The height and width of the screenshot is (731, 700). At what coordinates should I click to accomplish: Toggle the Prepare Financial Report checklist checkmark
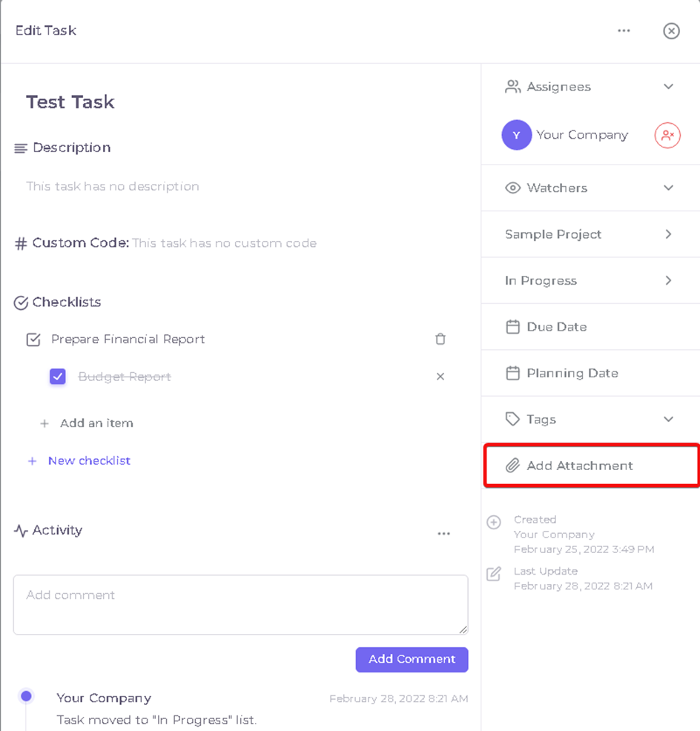33,340
